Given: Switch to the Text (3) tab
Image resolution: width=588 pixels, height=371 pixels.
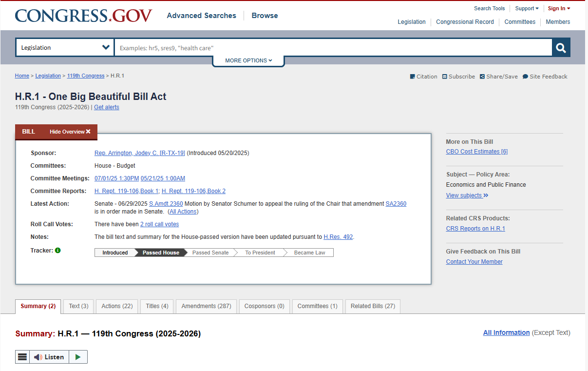Looking at the screenshot, I should click(x=78, y=306).
